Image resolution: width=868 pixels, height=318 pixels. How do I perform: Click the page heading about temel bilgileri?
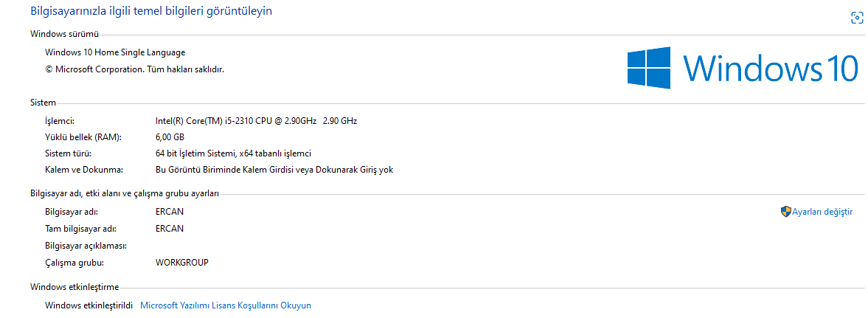[151, 11]
